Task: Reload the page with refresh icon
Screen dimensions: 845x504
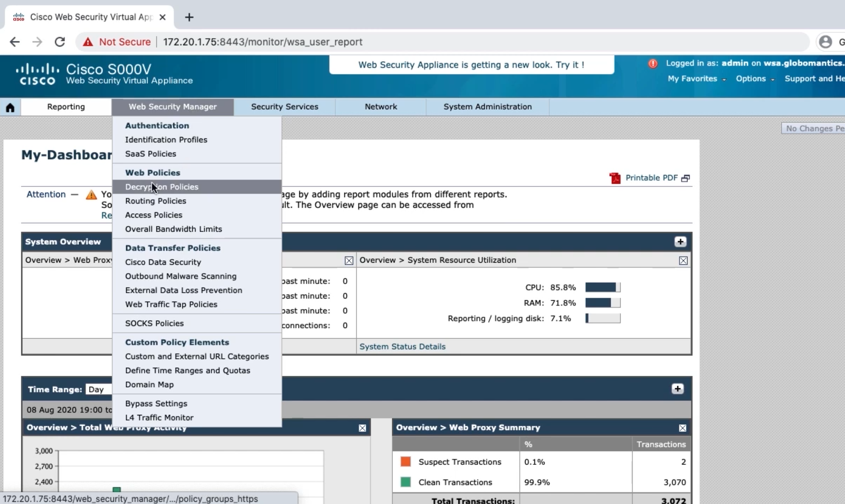Action: [x=60, y=42]
